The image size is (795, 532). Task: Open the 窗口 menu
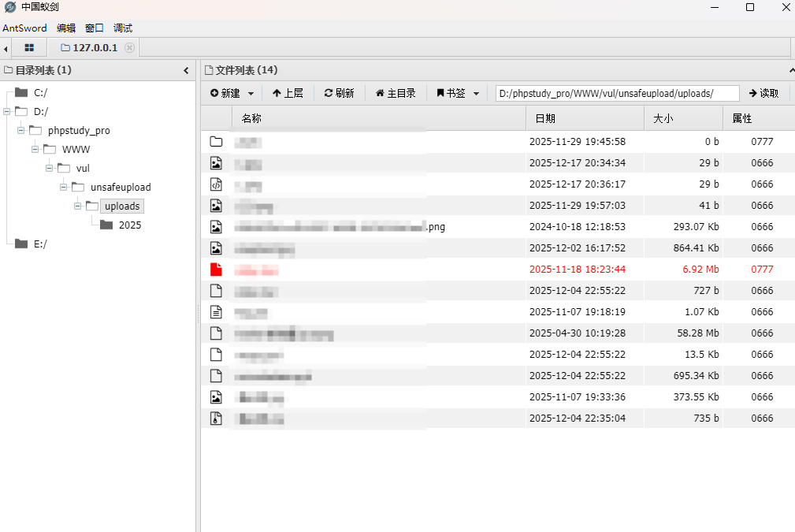[95, 28]
